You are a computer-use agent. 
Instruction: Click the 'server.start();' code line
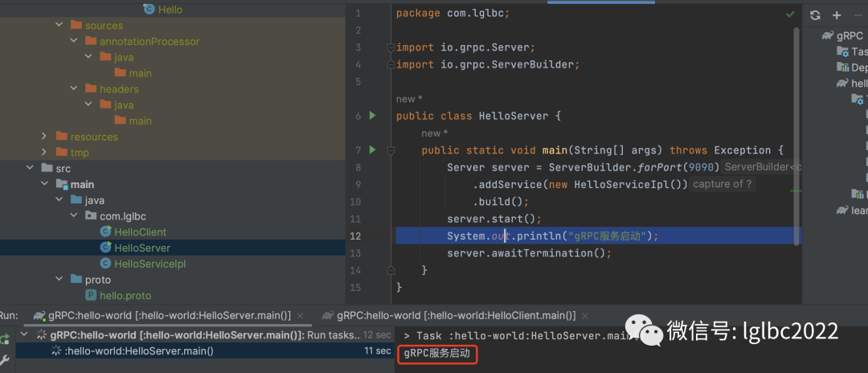(x=494, y=219)
